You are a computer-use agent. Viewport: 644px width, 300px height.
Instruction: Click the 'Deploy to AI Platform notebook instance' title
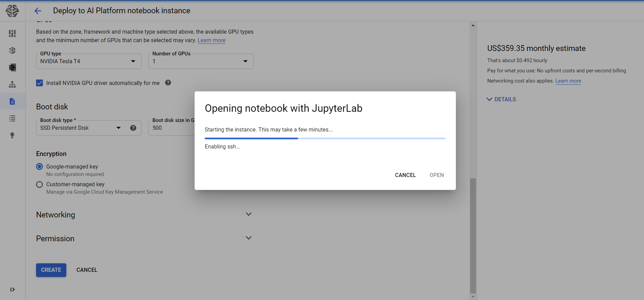(x=121, y=11)
